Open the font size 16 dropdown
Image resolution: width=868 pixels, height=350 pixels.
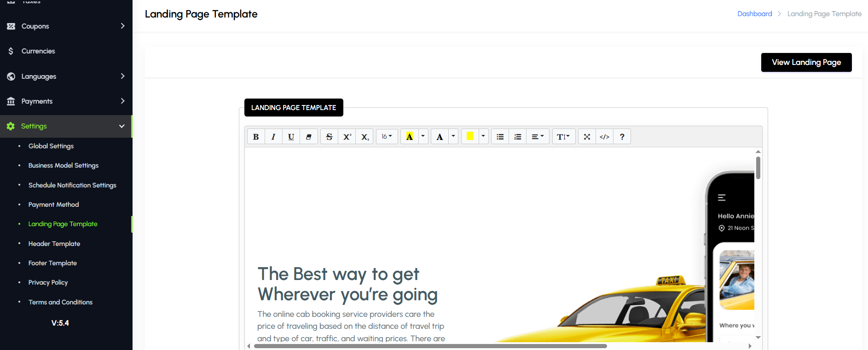[x=387, y=137]
